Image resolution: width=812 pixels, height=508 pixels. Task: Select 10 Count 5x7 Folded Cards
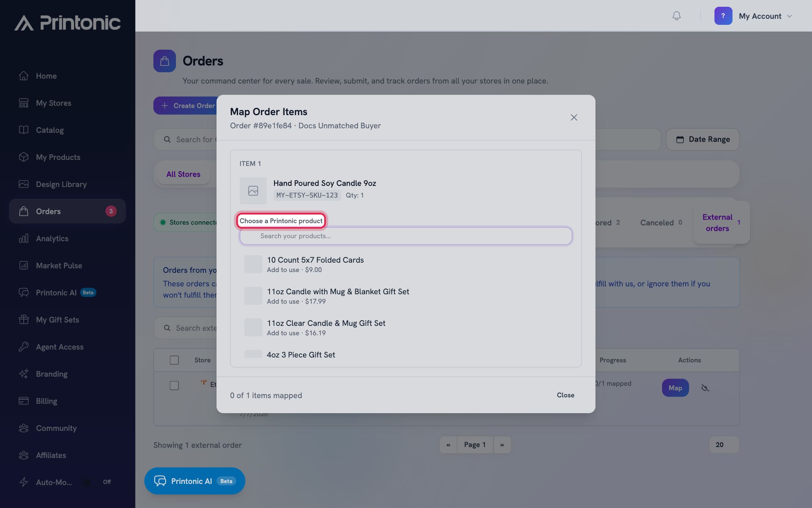(x=406, y=264)
